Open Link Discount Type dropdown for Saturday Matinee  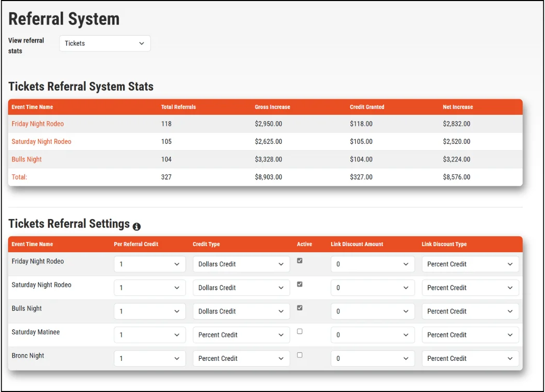click(x=470, y=335)
